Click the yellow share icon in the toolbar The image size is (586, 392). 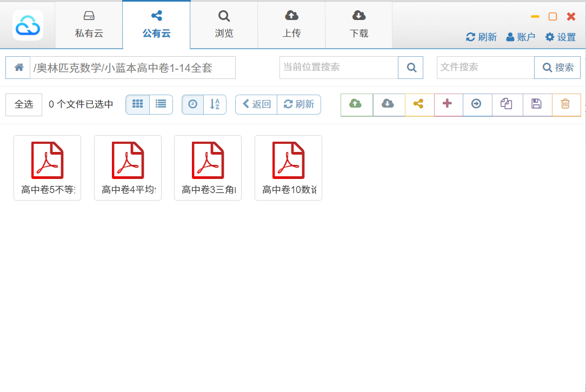tap(419, 104)
